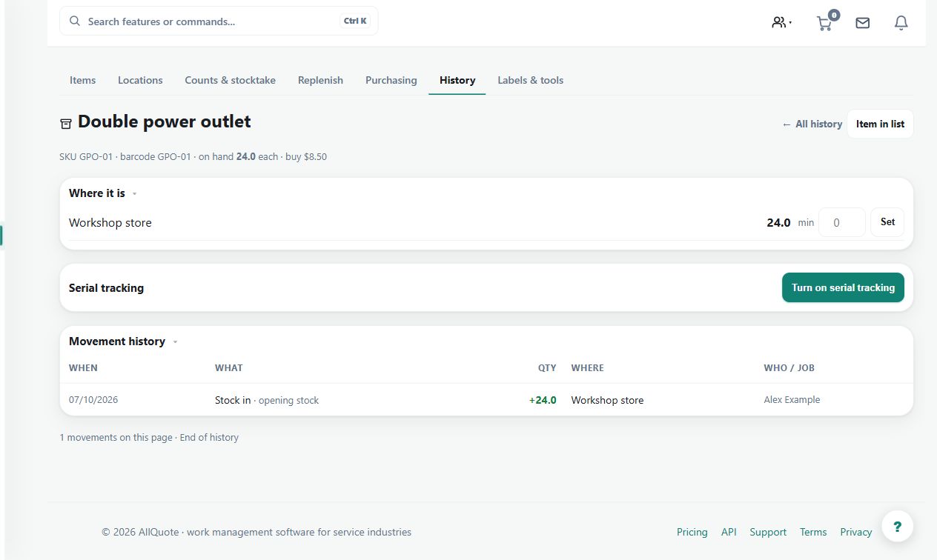Open the shopping cart icon

825,23
